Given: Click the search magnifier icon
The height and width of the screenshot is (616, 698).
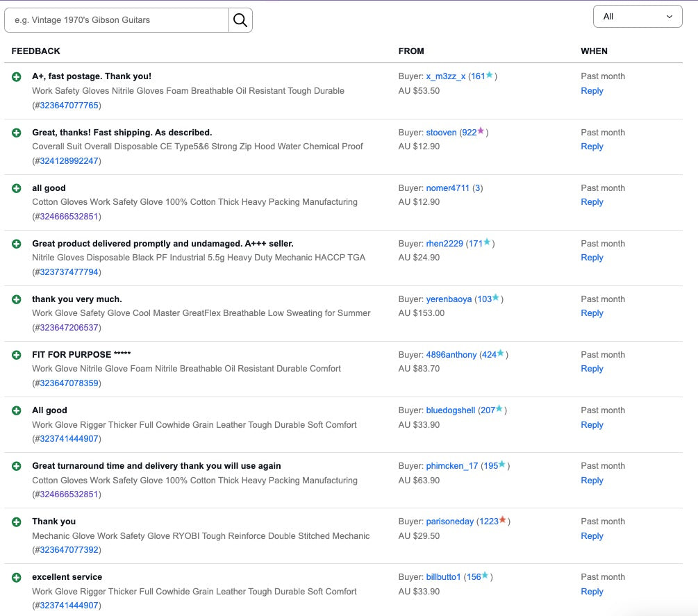Looking at the screenshot, I should tap(240, 20).
